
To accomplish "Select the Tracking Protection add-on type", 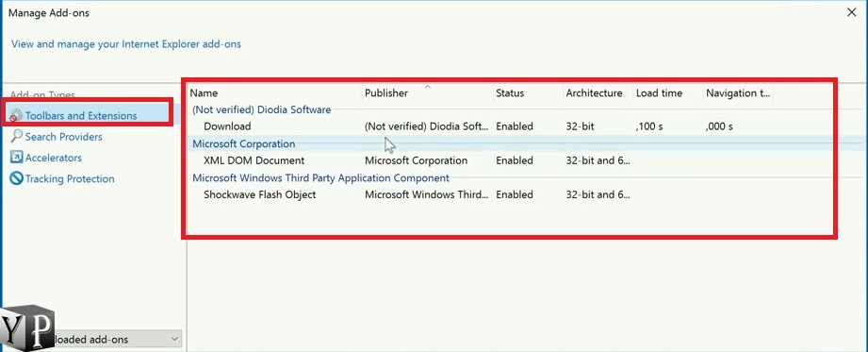I will [70, 178].
